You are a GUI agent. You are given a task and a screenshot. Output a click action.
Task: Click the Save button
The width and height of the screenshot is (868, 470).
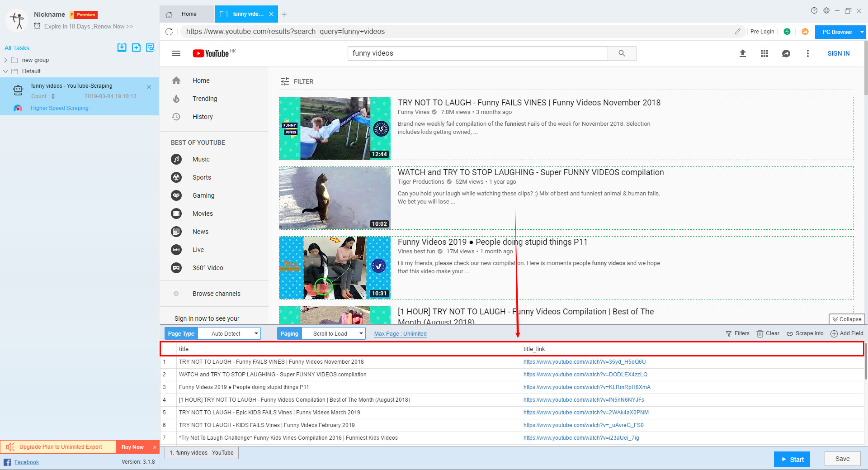(842, 459)
